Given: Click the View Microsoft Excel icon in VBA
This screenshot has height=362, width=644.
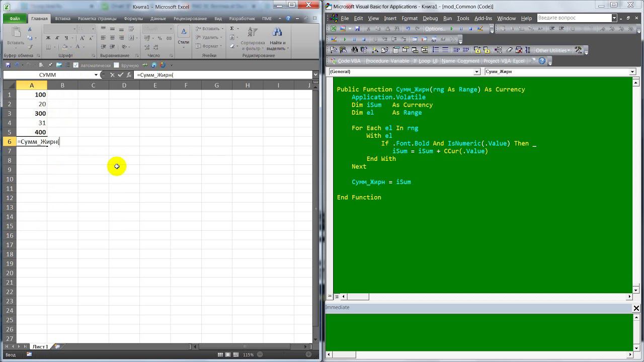Looking at the screenshot, I should tap(333, 29).
